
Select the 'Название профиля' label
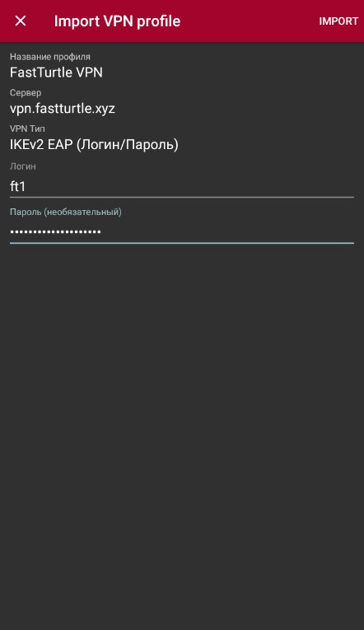50,57
